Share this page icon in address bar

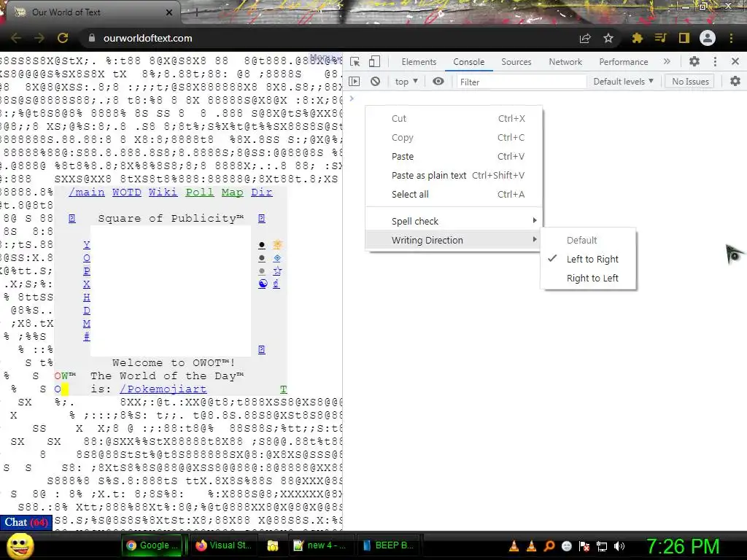coord(585,38)
